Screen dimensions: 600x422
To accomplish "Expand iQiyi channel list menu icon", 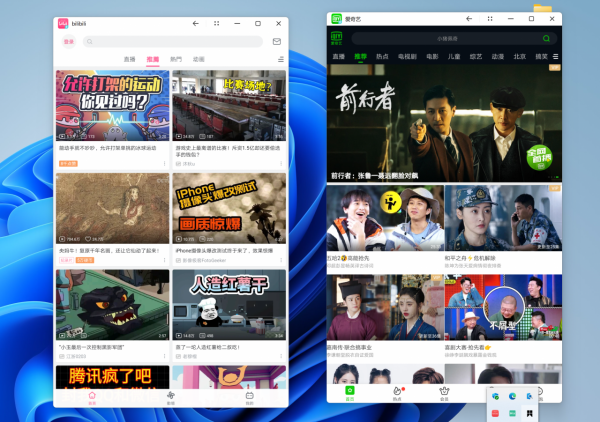I will point(556,57).
